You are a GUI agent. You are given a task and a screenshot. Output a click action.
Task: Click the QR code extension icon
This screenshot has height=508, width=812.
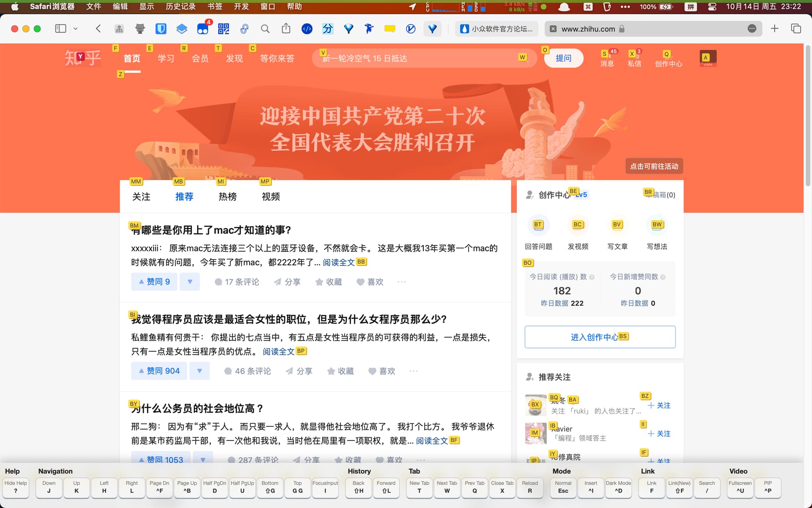point(223,29)
